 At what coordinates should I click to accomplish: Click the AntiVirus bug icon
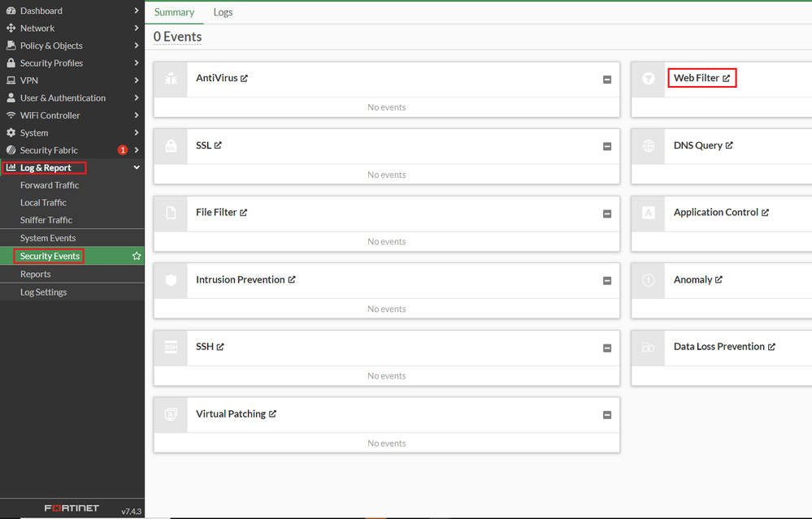click(x=171, y=79)
